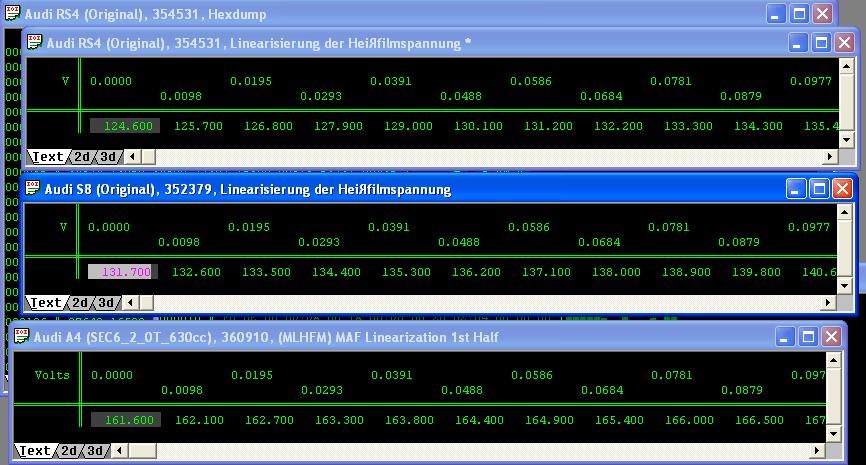Minimize the Audi RS4 Linearisierung window
This screenshot has width=866, height=465.
(798, 43)
